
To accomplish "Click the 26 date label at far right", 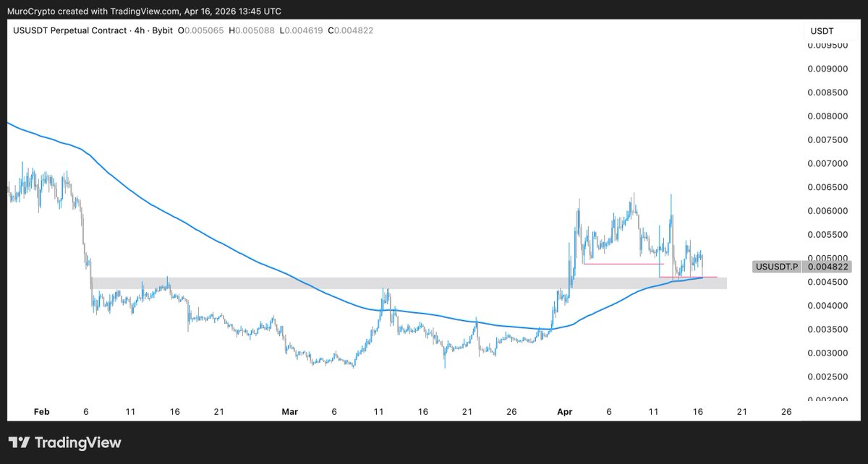I will [787, 411].
